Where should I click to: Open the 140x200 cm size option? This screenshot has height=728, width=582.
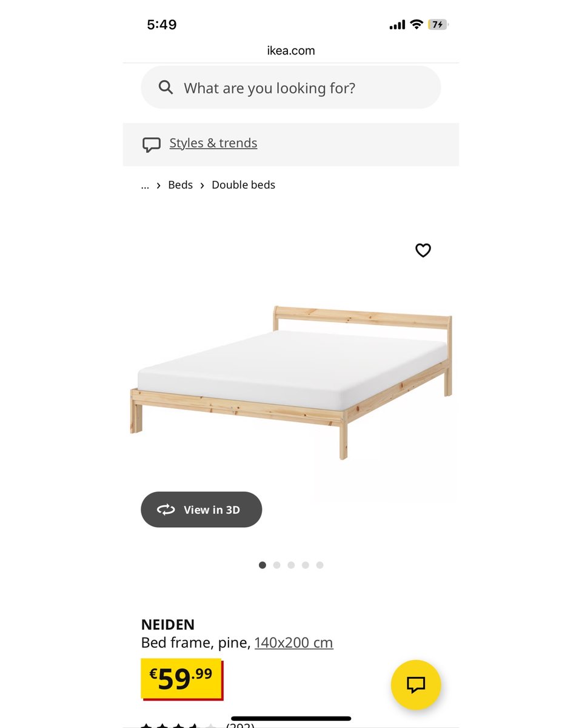(x=293, y=642)
